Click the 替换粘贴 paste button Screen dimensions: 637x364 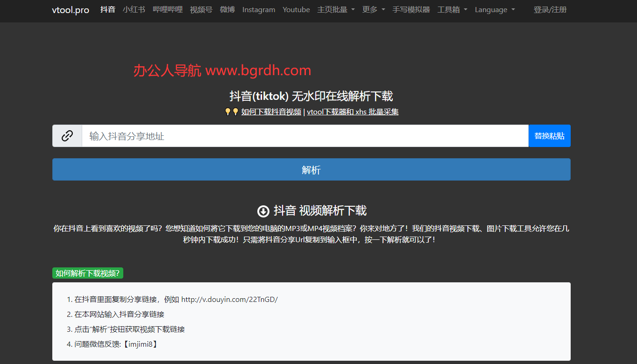click(549, 135)
